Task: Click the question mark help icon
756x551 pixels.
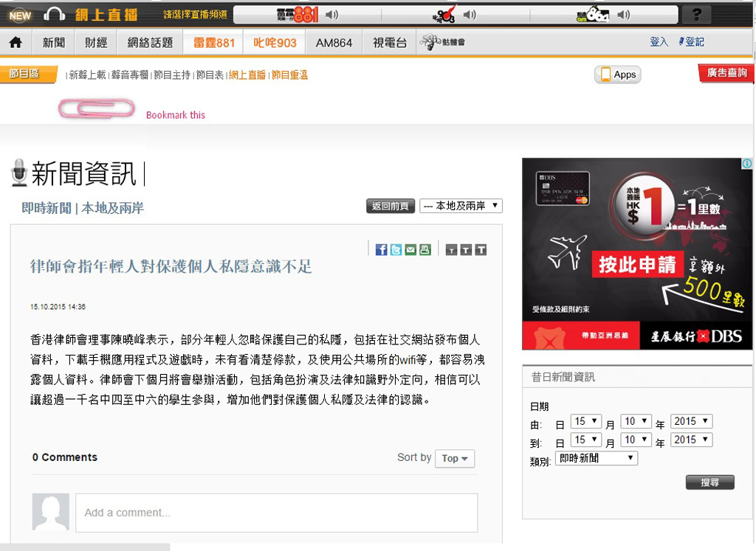Action: pyautogui.click(x=697, y=15)
